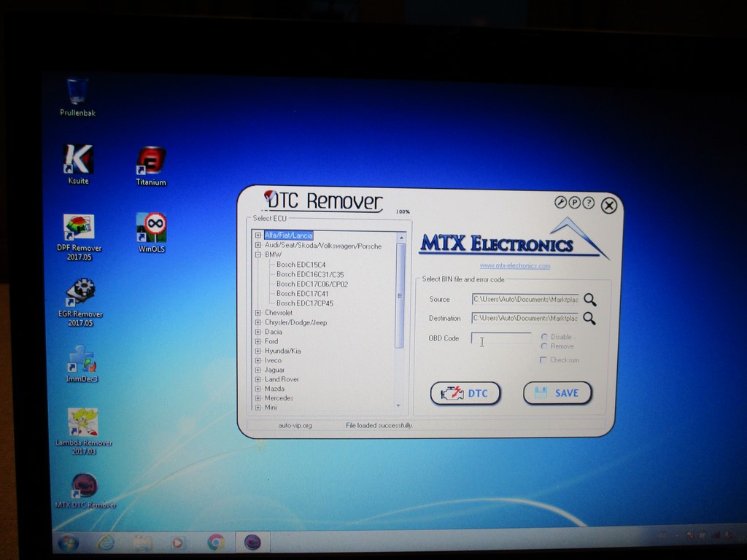Click the OBD Code input field
747x560 pixels.
[501, 338]
